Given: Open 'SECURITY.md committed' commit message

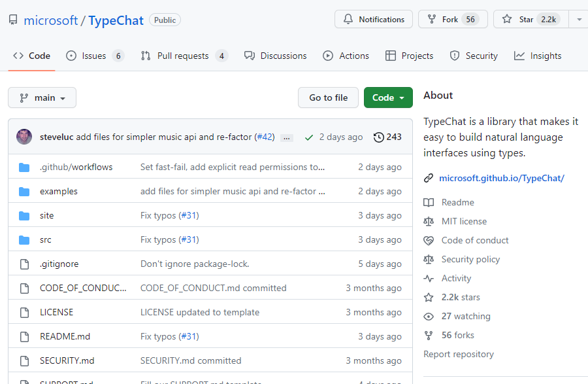Looking at the screenshot, I should click(x=191, y=360).
